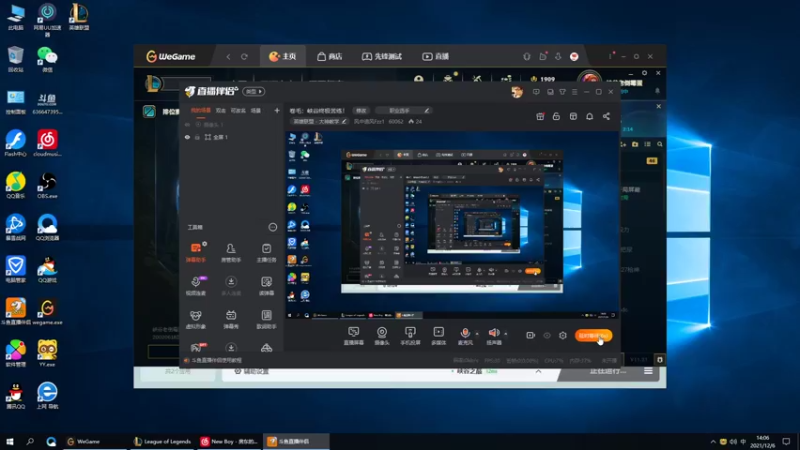
Task: Switch to the 我的场景 scene tab
Action: [x=201, y=110]
